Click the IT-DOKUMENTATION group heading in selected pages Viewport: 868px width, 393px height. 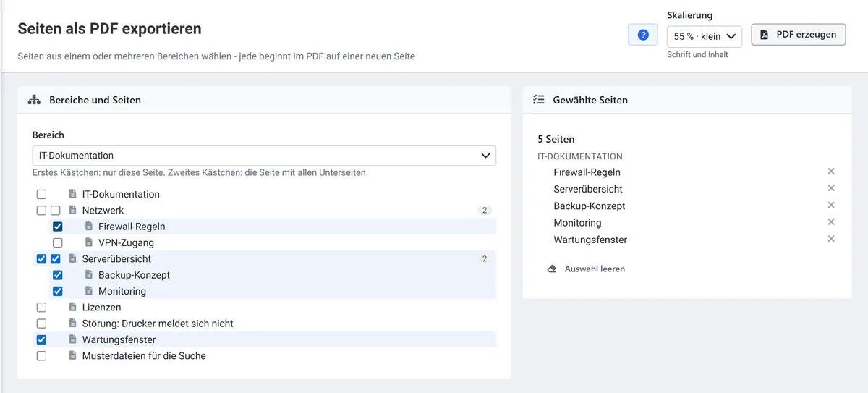(580, 156)
